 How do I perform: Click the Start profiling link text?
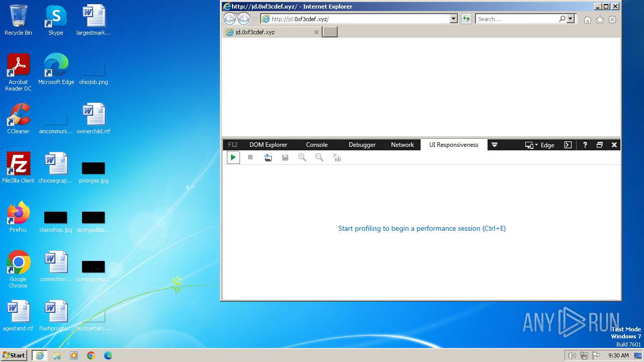click(422, 228)
